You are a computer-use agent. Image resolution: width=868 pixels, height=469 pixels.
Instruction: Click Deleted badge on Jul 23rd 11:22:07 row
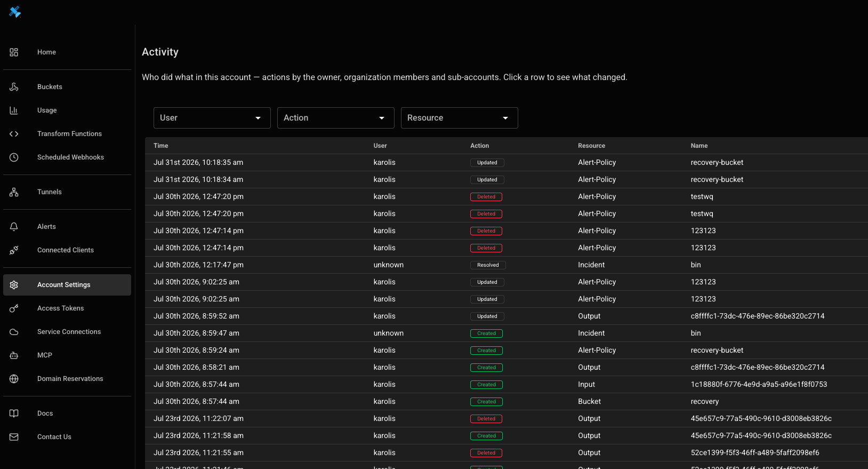[x=486, y=419]
